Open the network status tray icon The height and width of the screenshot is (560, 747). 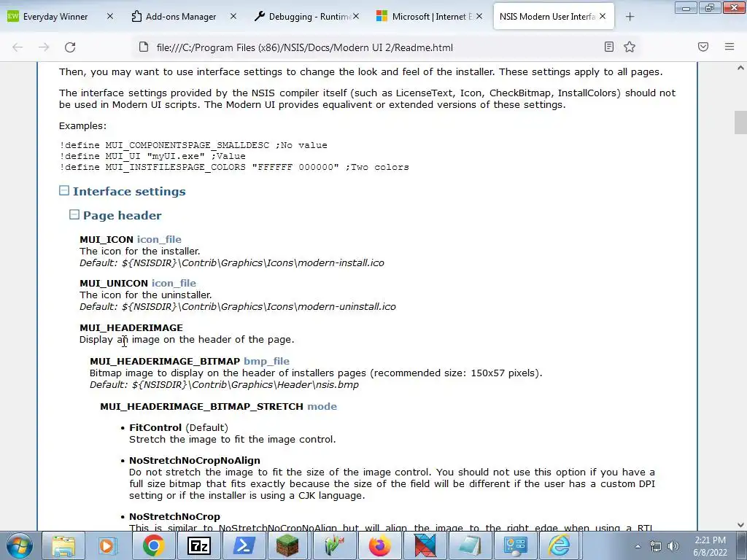(x=656, y=546)
